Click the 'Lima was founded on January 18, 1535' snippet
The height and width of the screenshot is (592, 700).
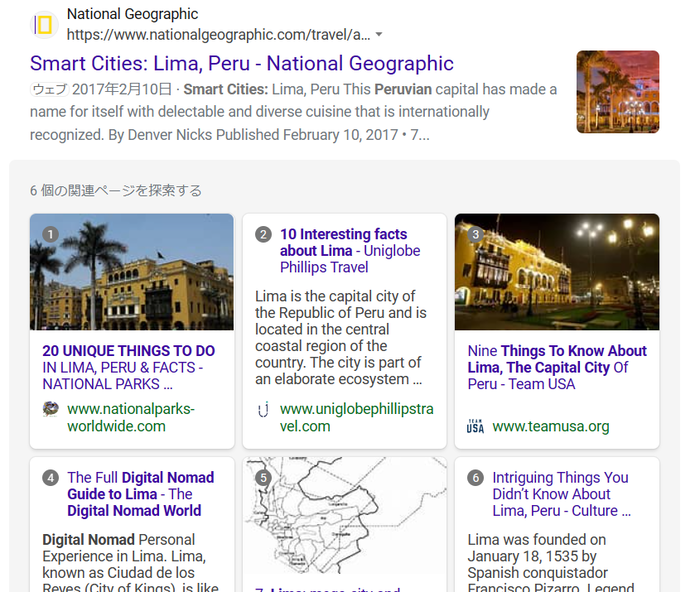(551, 563)
